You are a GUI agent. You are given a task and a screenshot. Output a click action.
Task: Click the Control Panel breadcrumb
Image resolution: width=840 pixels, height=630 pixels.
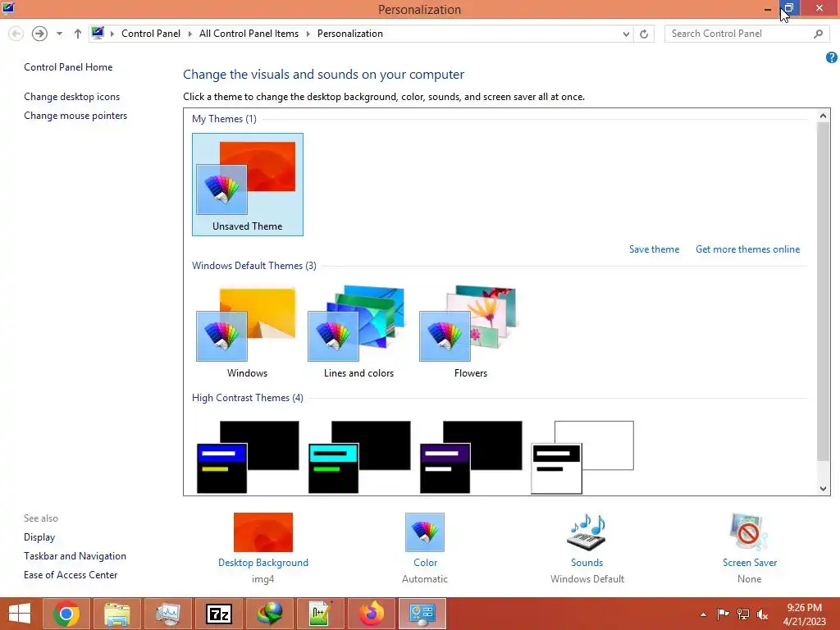[151, 33]
